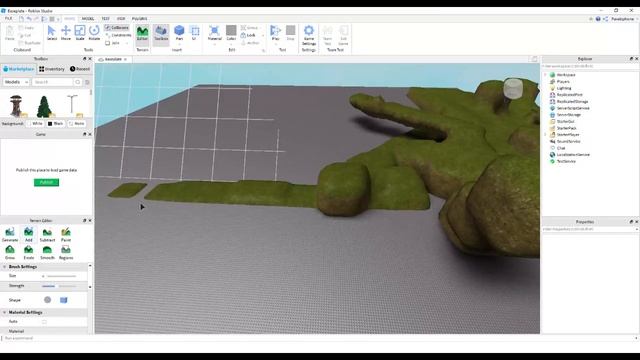
Task: Select SoundService in the Explorer
Action: [x=569, y=142]
